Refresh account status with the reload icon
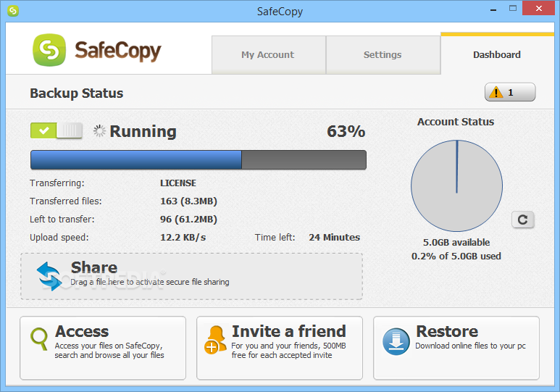Viewport: 560px width, 392px height. pyautogui.click(x=522, y=220)
